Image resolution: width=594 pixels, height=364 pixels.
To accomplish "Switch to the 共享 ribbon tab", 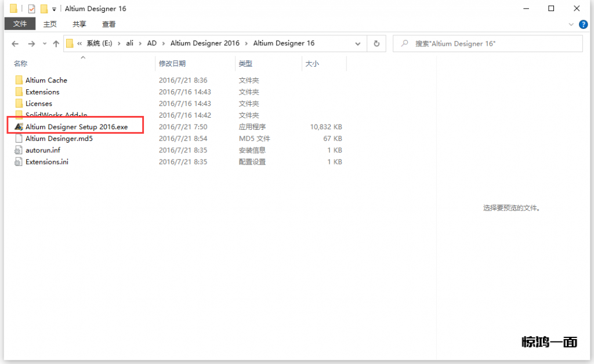I will pos(79,24).
